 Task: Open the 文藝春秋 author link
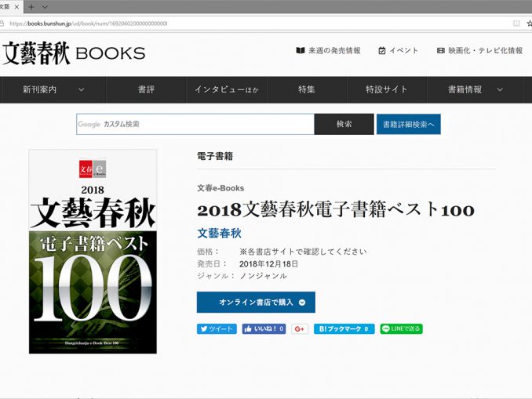(219, 234)
